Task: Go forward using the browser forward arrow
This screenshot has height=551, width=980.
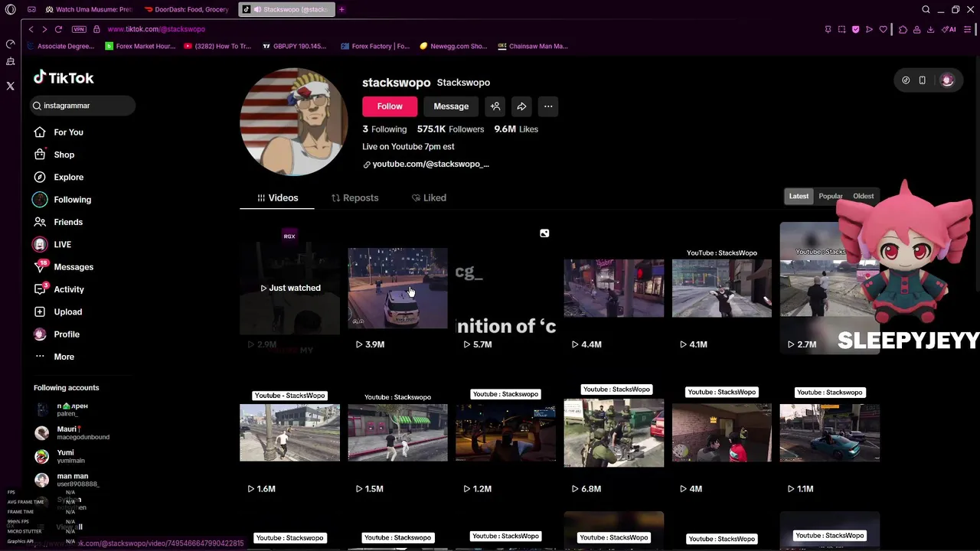Action: click(x=44, y=29)
